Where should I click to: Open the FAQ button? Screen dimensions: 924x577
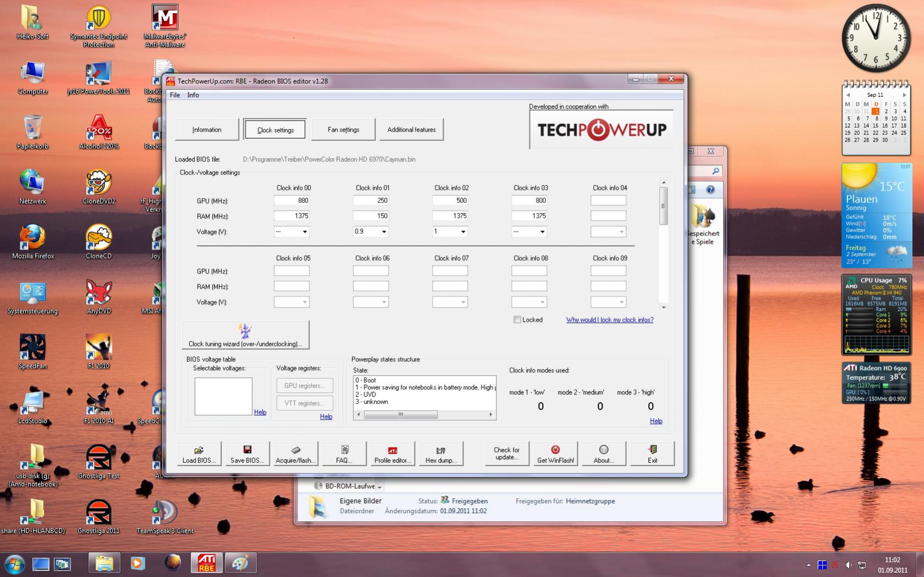(344, 454)
